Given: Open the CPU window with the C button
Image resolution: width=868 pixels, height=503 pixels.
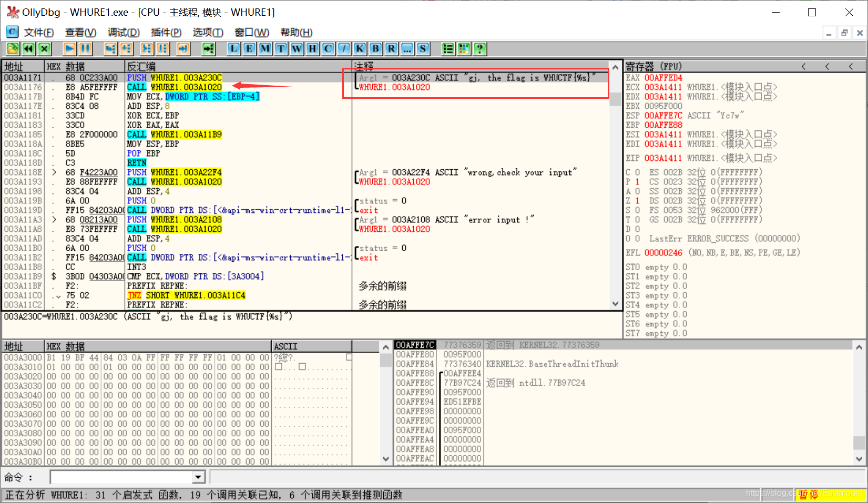Looking at the screenshot, I should click(328, 49).
